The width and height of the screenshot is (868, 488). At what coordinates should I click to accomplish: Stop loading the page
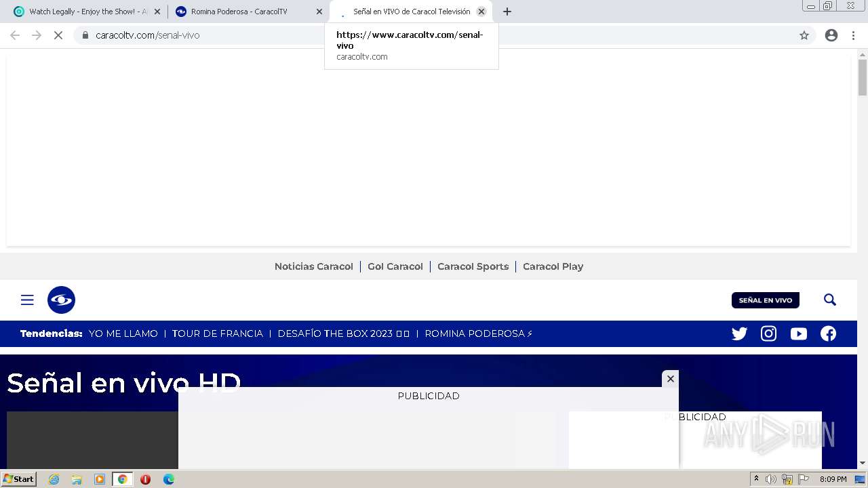pos(58,35)
